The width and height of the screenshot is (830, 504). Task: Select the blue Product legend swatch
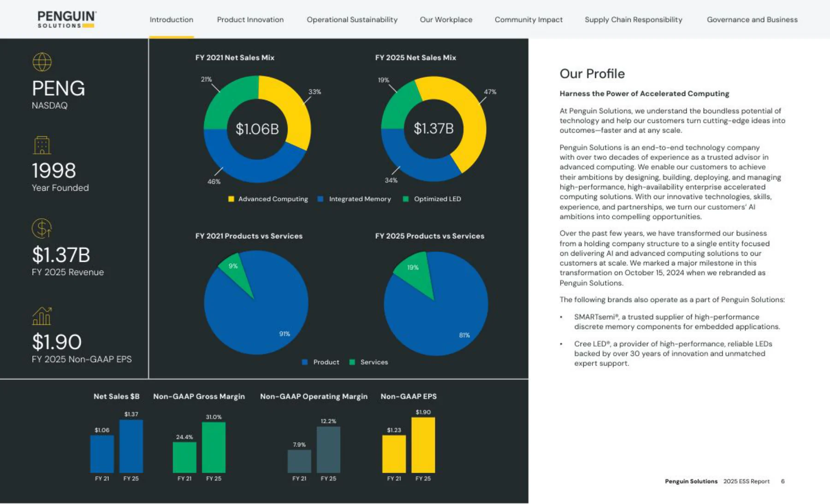click(x=305, y=362)
